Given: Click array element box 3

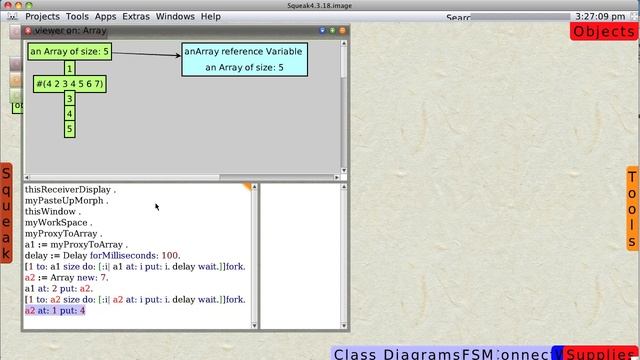Looking at the screenshot, I should (70, 99).
